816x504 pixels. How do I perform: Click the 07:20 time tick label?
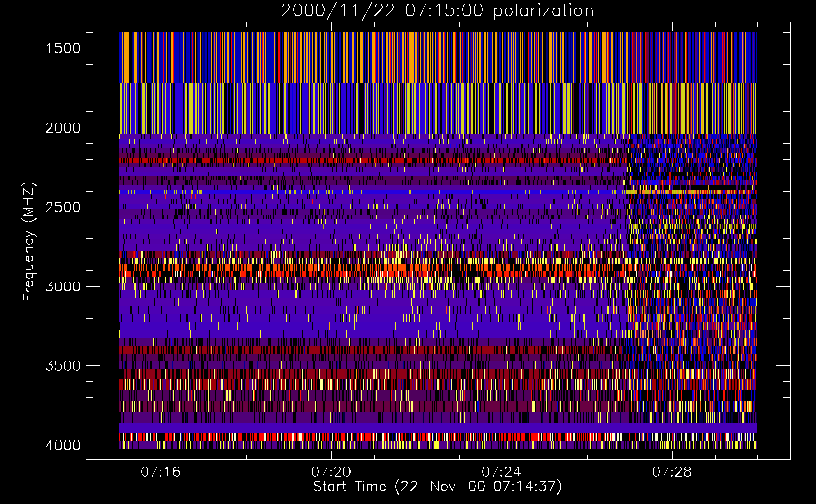point(331,472)
